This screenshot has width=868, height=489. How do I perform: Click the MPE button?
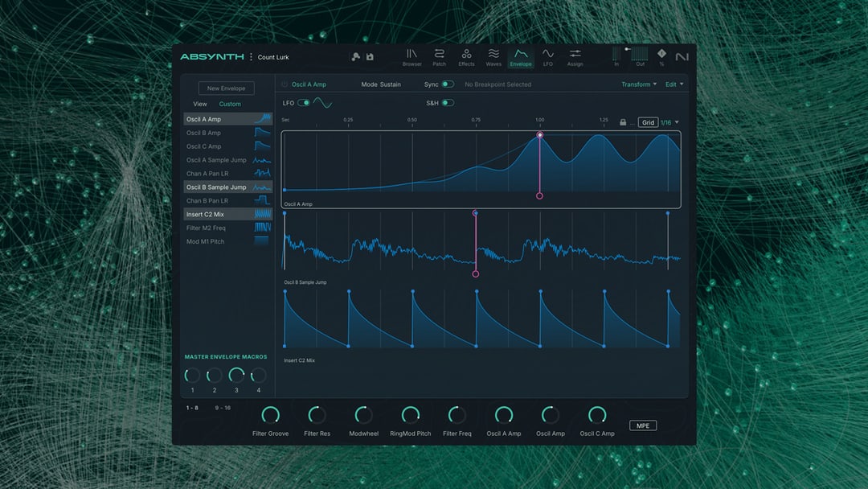642,425
